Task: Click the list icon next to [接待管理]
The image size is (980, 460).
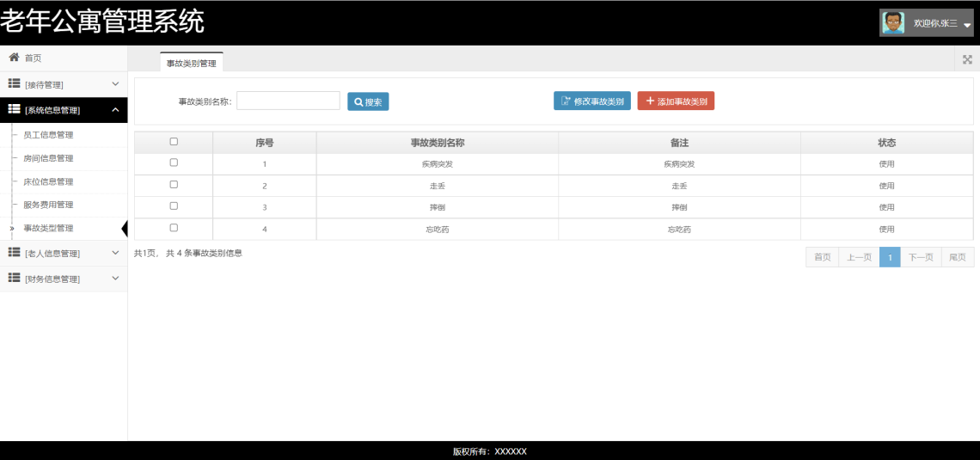Action: [x=14, y=83]
